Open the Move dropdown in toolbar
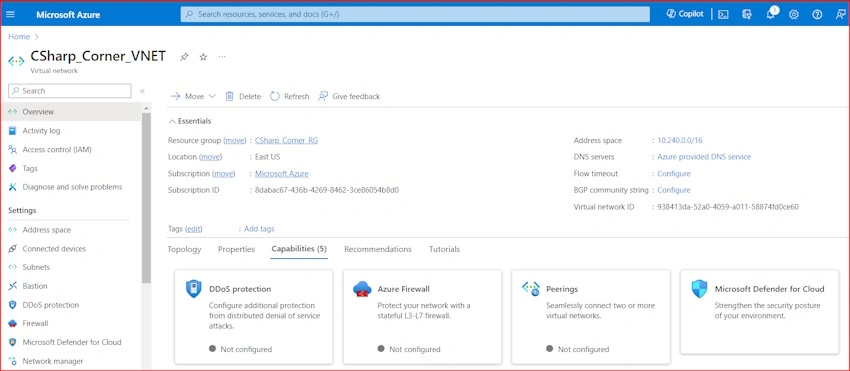This screenshot has width=850, height=371. pos(193,96)
